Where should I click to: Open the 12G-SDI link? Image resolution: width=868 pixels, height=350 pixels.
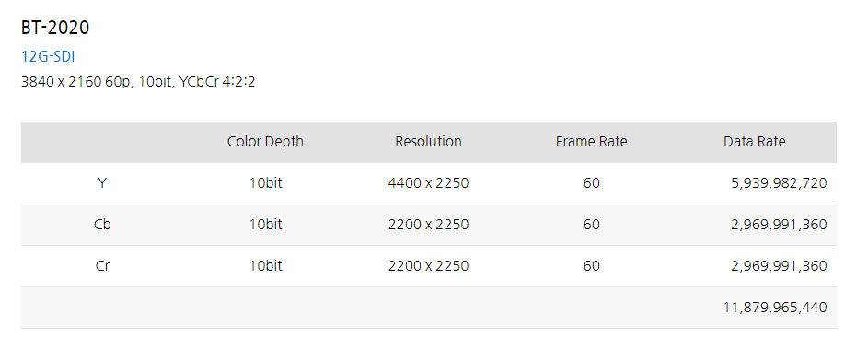coord(48,56)
